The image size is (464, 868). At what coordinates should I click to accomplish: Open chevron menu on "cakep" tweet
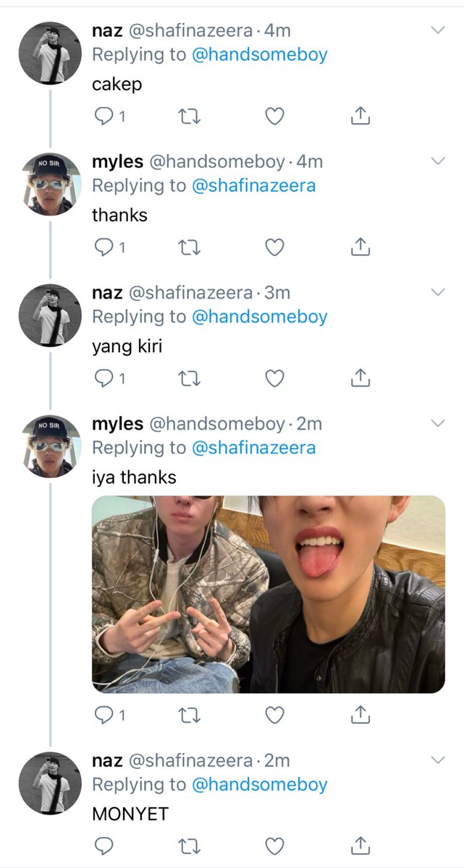coord(438,30)
